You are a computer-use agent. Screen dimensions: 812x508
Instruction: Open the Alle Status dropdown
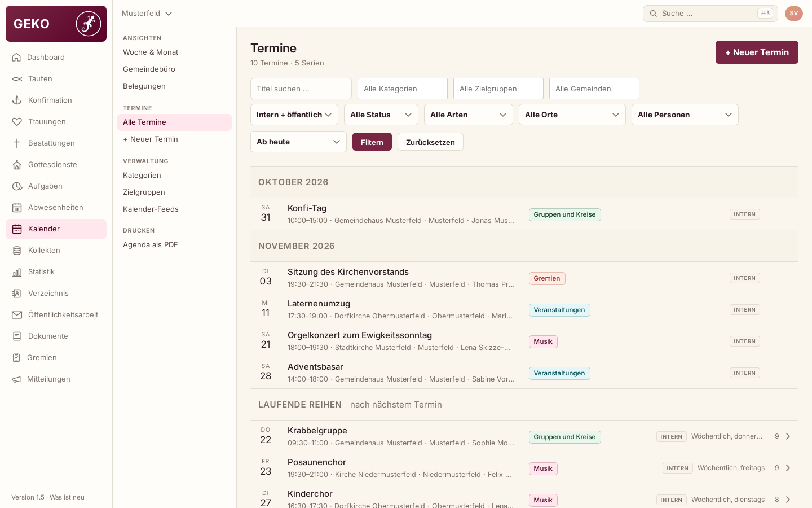381,115
